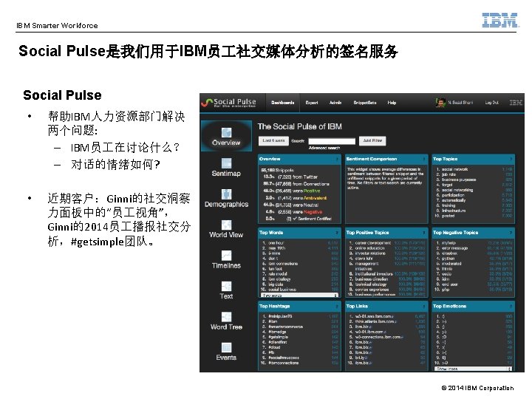The height and width of the screenshot is (399, 532).
Task: Click the Advanced search link
Action: (x=324, y=148)
